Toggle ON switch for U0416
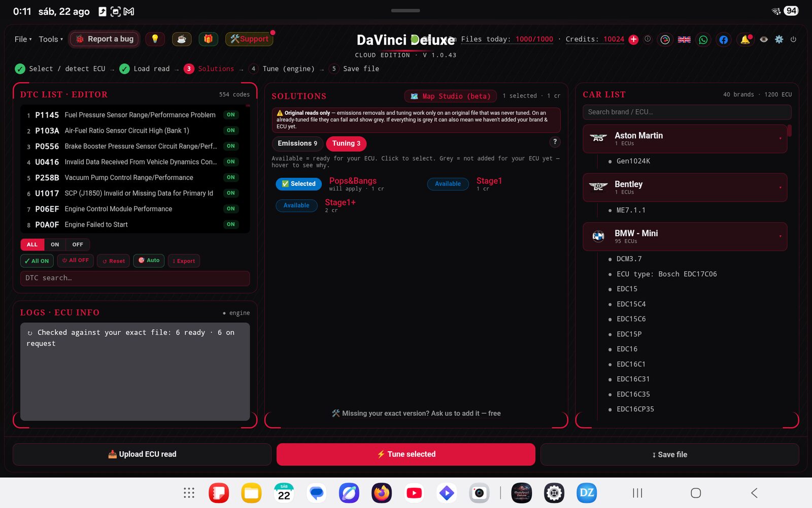 [231, 162]
